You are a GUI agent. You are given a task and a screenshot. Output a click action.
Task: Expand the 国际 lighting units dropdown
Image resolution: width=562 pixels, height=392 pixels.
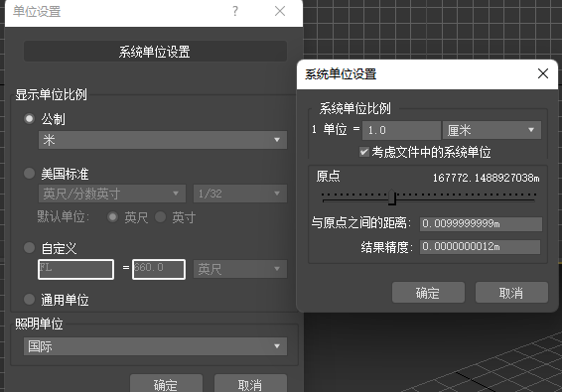click(155, 346)
